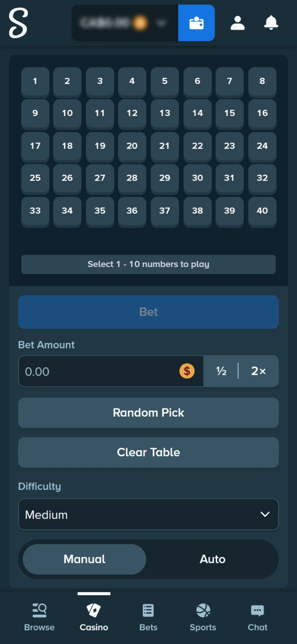Viewport: 297px width, 644px height.
Task: Open the wallet with the blue briefcase icon
Action: coord(196,23)
